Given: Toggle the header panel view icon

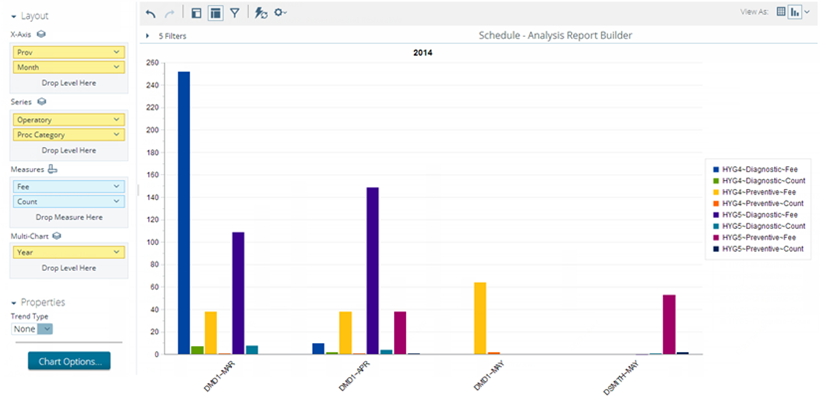Looking at the screenshot, I should click(x=215, y=13).
